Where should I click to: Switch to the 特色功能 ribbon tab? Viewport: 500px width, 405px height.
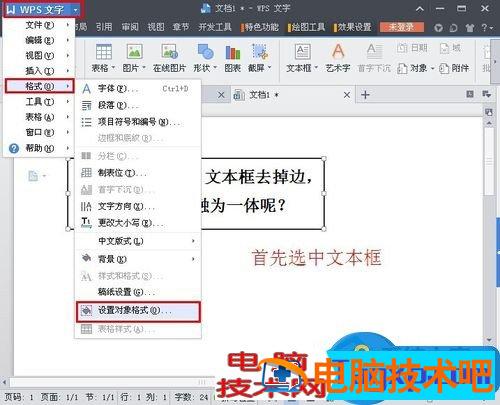(x=260, y=27)
